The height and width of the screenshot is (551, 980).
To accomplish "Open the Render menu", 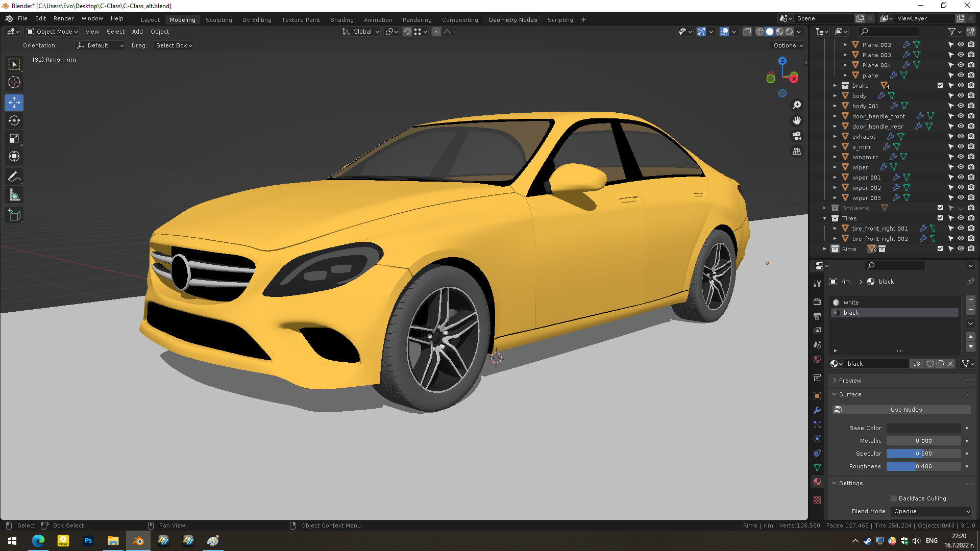I will 63,18.
